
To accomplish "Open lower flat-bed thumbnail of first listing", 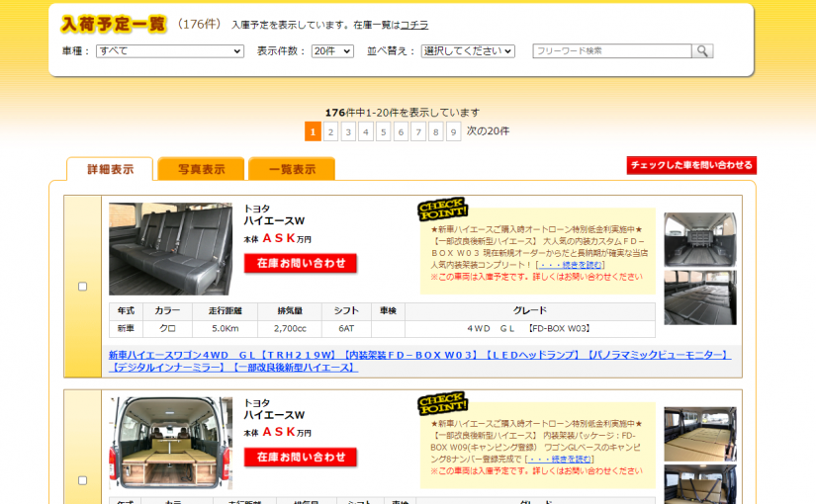I will pos(700,297).
